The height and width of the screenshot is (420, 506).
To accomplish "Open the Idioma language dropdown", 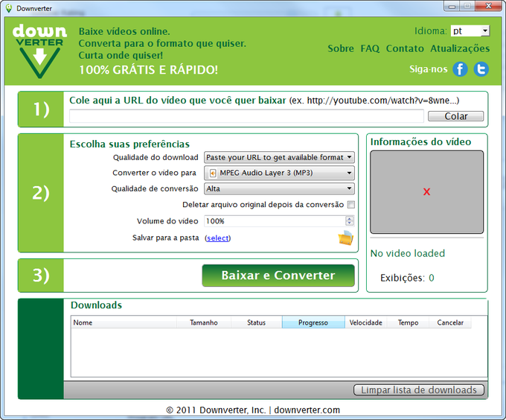I will [470, 31].
